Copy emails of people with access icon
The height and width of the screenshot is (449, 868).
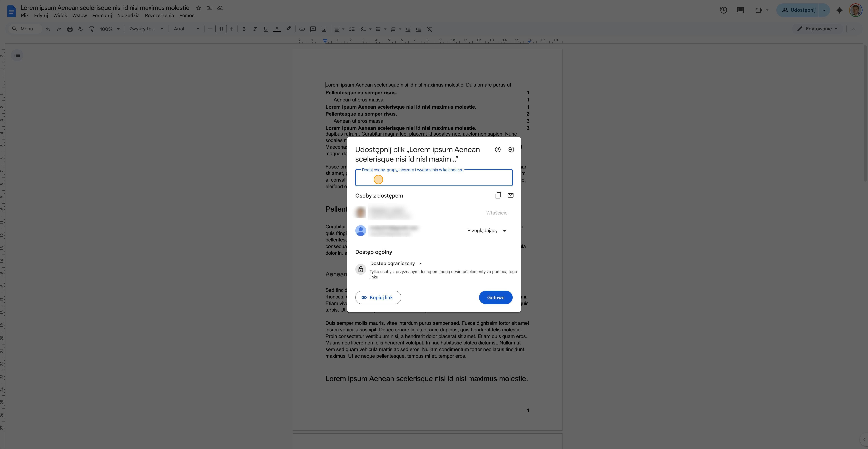(498, 195)
